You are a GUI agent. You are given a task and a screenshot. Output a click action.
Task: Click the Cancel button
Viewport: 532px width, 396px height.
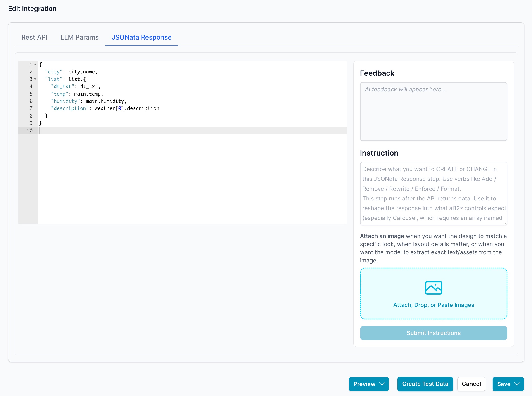[x=471, y=384]
